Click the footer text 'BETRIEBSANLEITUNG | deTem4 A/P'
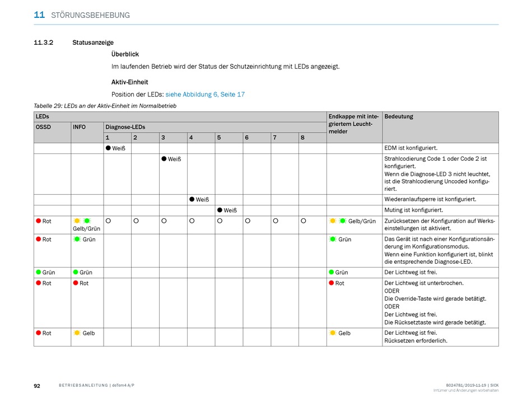Screen dimensions: 532x398 (x=96, y=386)
